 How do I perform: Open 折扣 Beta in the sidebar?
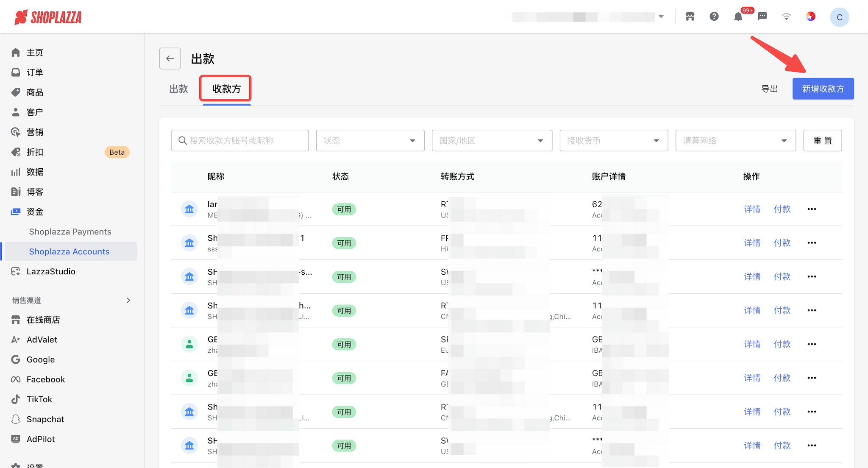click(x=70, y=152)
